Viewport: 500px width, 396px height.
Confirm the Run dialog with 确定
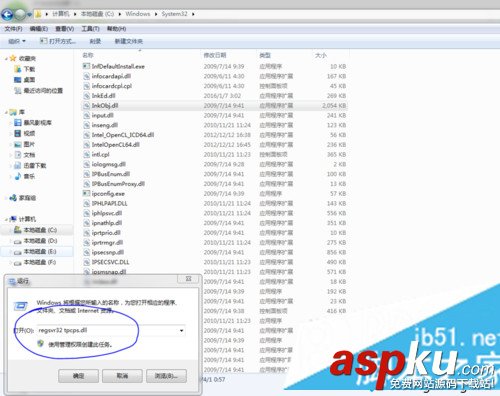point(78,376)
